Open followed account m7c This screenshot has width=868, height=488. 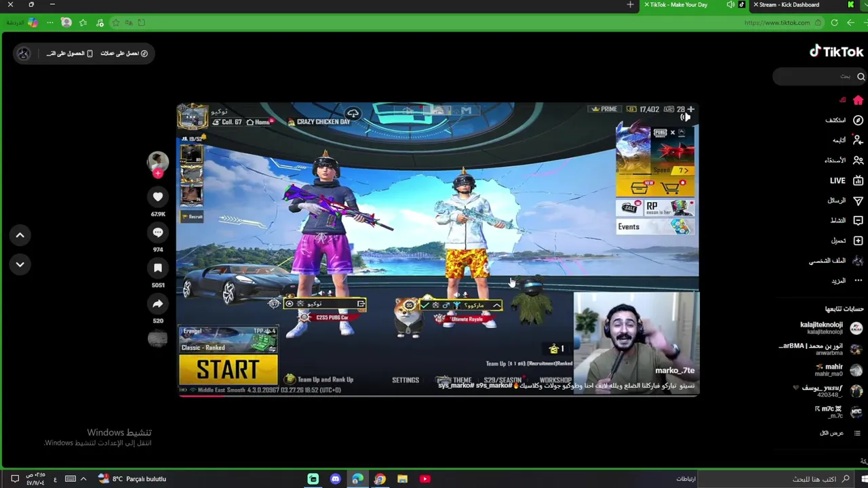point(840,411)
